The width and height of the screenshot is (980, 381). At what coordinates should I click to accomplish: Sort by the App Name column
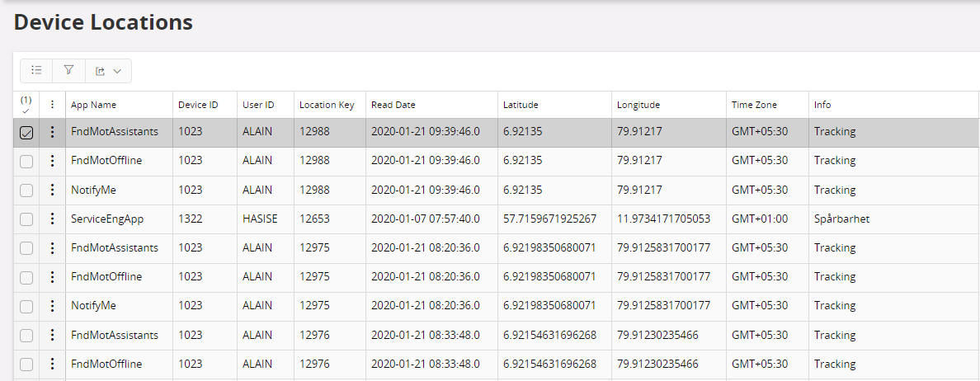click(x=93, y=105)
